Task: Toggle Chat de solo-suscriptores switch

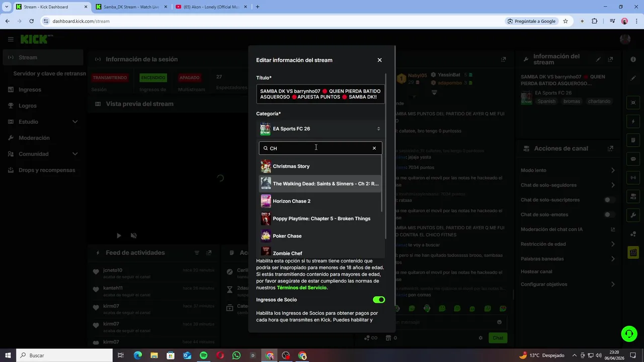Action: coord(609,200)
